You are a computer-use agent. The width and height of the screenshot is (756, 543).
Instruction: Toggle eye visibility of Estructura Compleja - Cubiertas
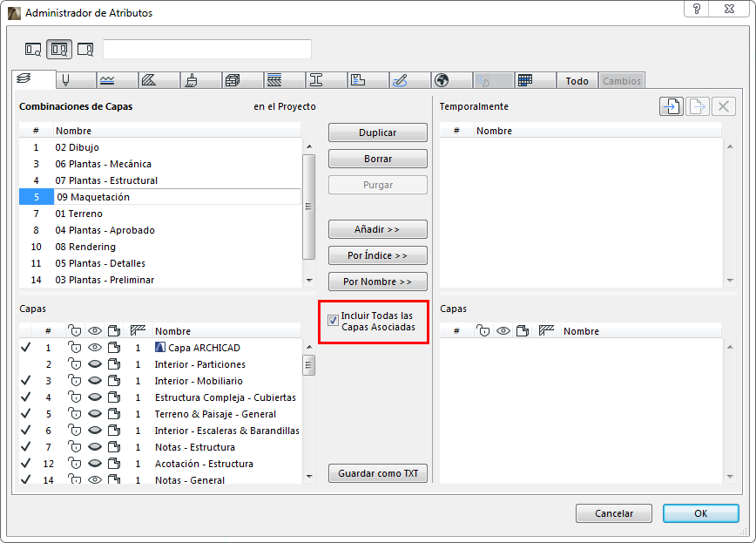coord(95,397)
